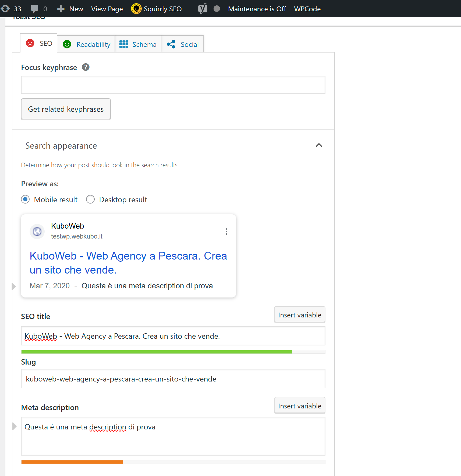Click View Page in admin bar
The image size is (461, 476).
pos(107,9)
